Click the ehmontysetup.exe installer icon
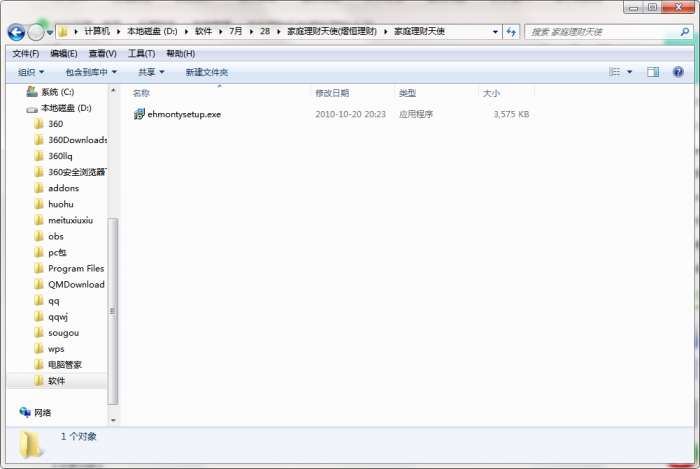This screenshot has height=469, width=700. (x=139, y=114)
